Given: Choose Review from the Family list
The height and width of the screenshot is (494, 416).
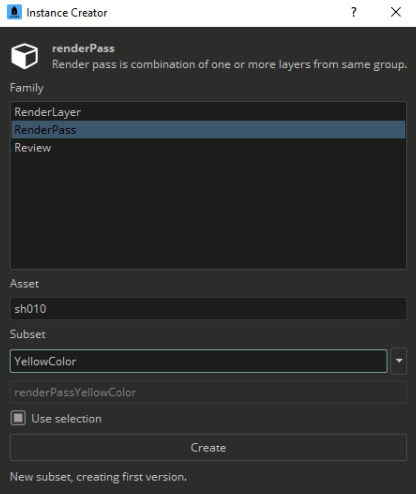Looking at the screenshot, I should pos(208,148).
